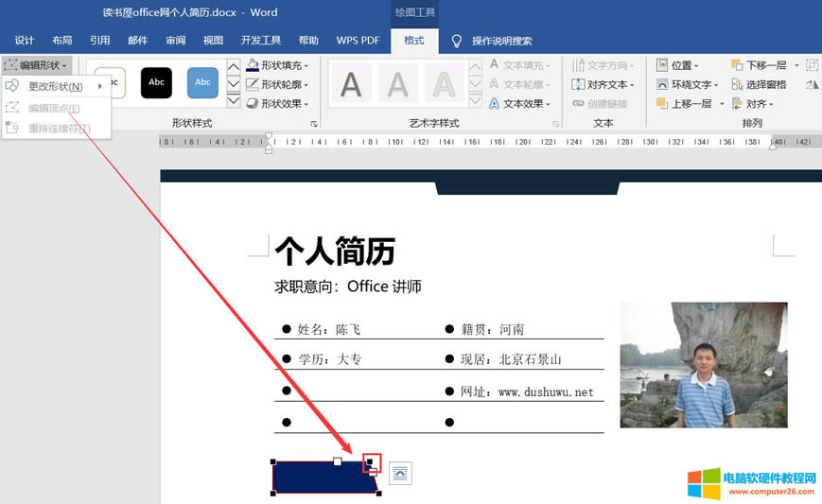Image resolution: width=822 pixels, height=504 pixels.
Task: Click the 文本效果 icon
Action: pos(494,103)
